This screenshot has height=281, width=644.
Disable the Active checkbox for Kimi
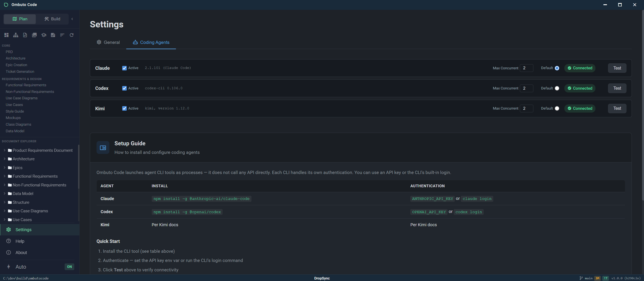pyautogui.click(x=124, y=108)
